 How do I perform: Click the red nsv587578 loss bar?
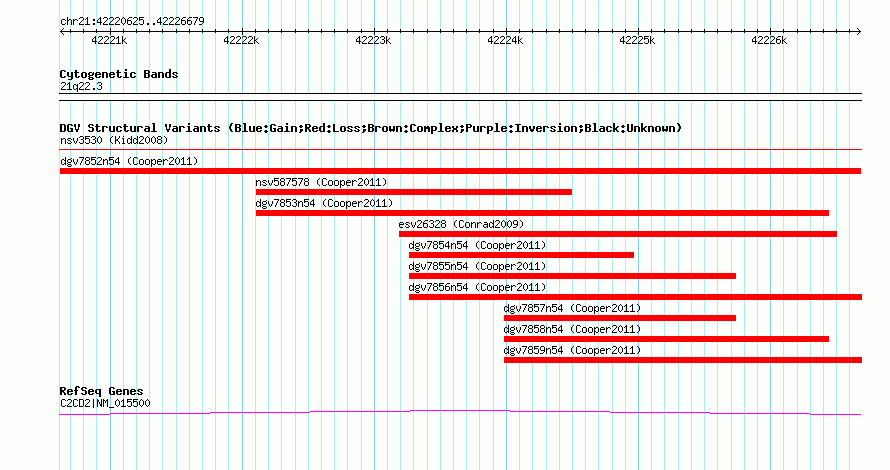[x=414, y=192]
